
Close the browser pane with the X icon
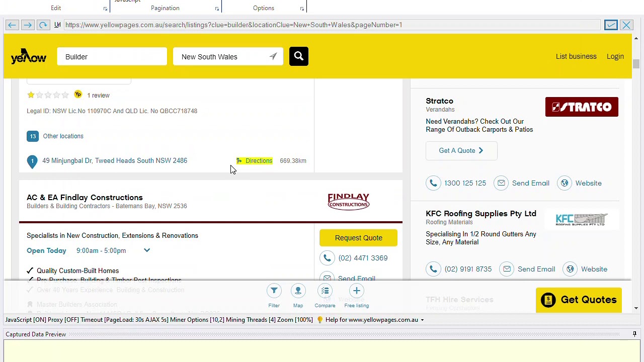tap(626, 25)
